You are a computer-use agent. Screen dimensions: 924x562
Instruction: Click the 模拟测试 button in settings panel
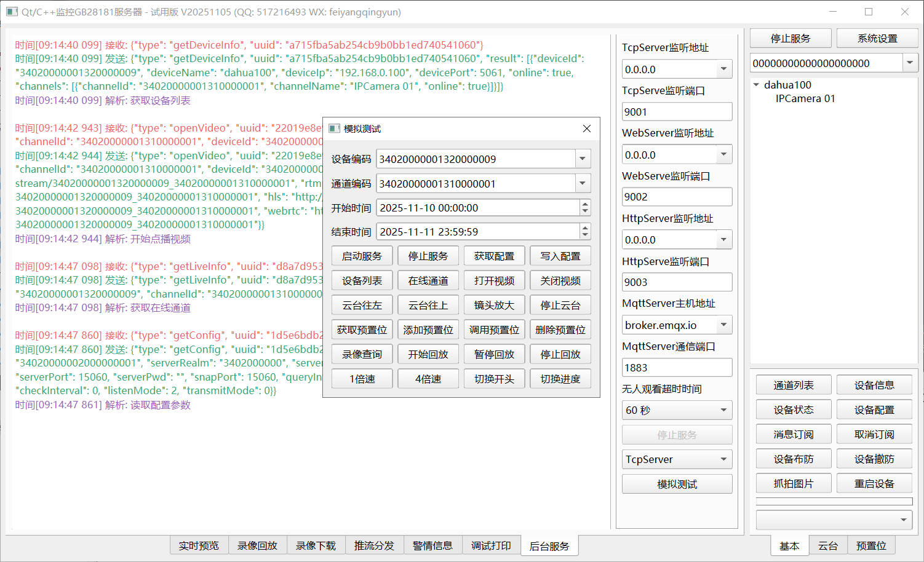pyautogui.click(x=677, y=484)
